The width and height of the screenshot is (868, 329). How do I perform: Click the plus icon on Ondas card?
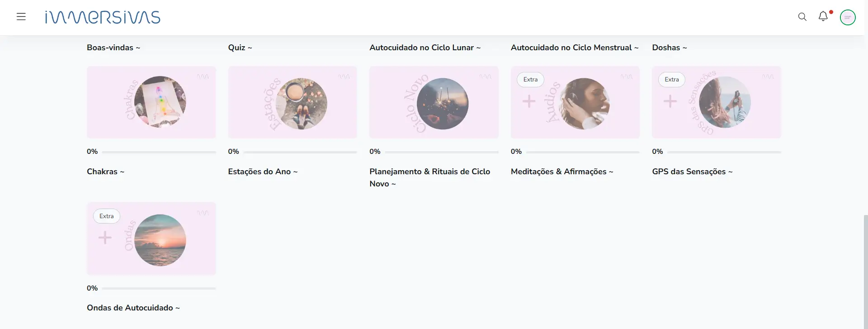point(105,238)
